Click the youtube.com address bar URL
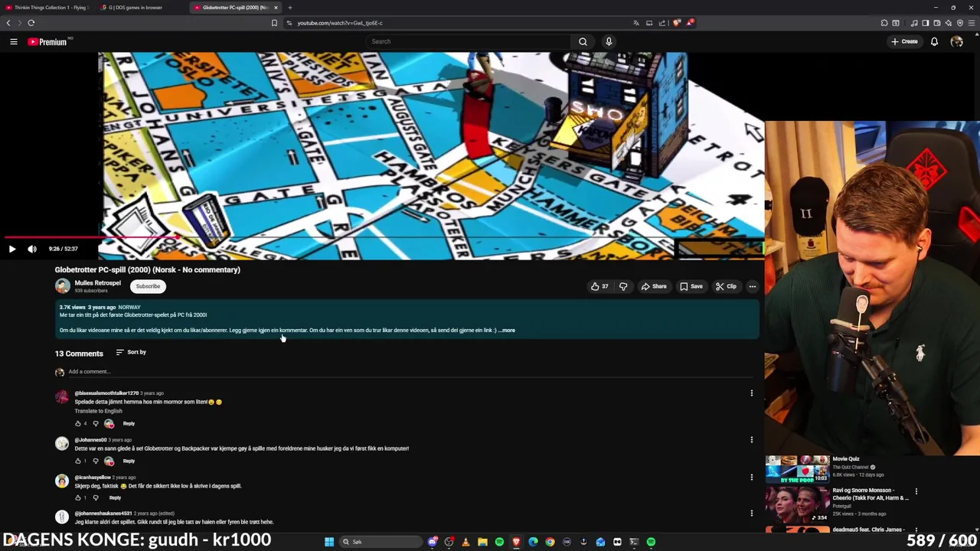980x551 pixels. pos(340,23)
